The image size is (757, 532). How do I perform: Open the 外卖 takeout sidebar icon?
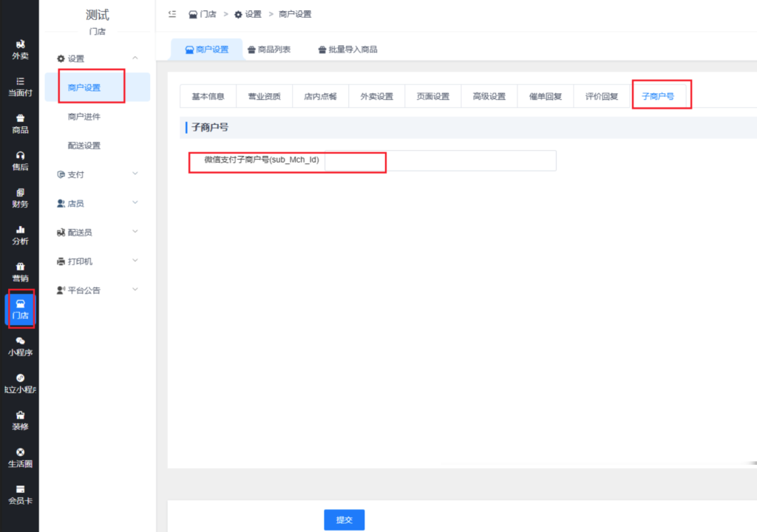pyautogui.click(x=20, y=50)
